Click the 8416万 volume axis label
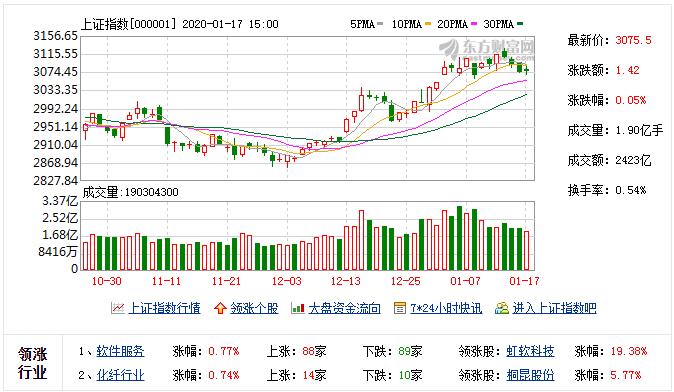The width and height of the screenshot is (674, 392). pos(58,252)
